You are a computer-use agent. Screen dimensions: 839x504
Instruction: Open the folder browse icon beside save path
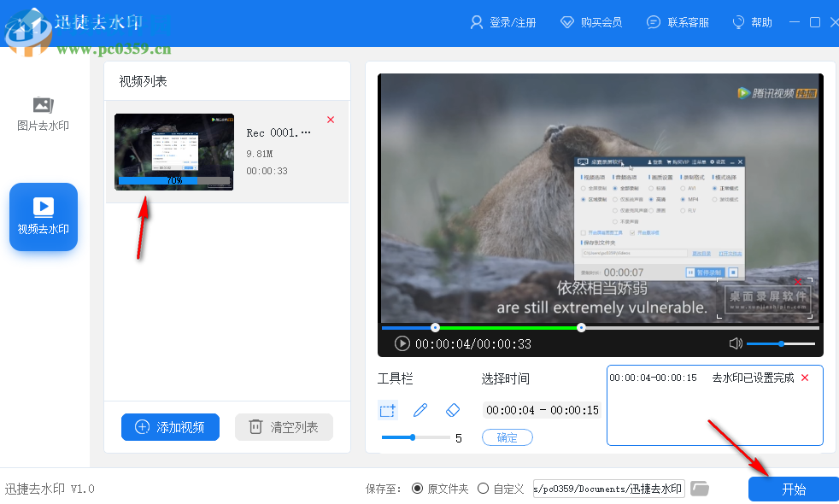click(699, 488)
